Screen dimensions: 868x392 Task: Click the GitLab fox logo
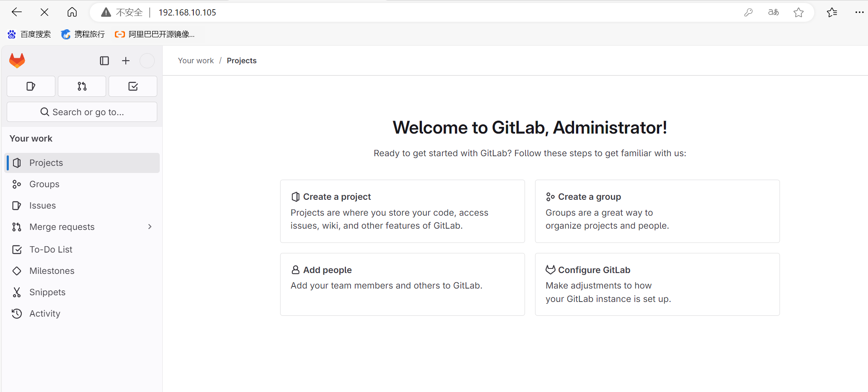(x=17, y=61)
